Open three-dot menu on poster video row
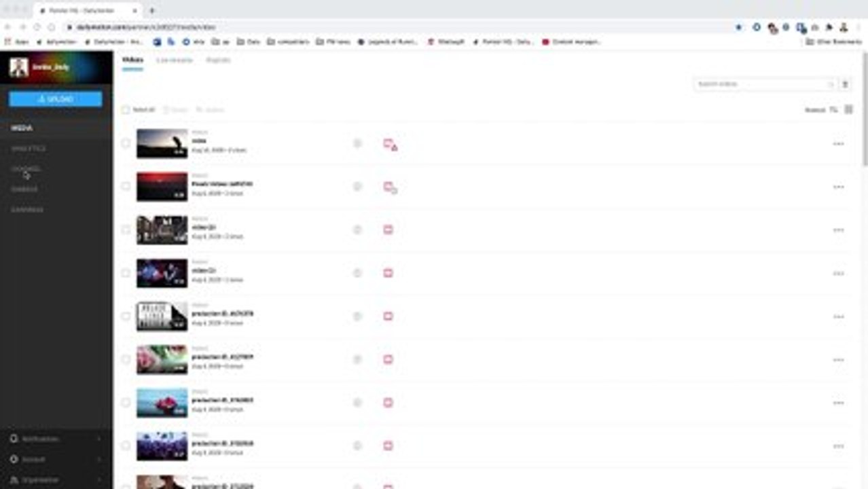The height and width of the screenshot is (489, 868). click(838, 316)
